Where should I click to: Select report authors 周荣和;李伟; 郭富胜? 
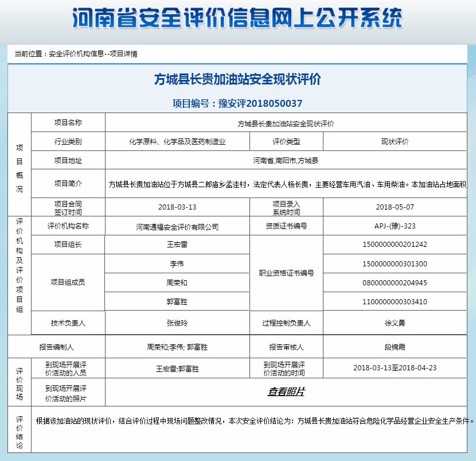point(177,347)
